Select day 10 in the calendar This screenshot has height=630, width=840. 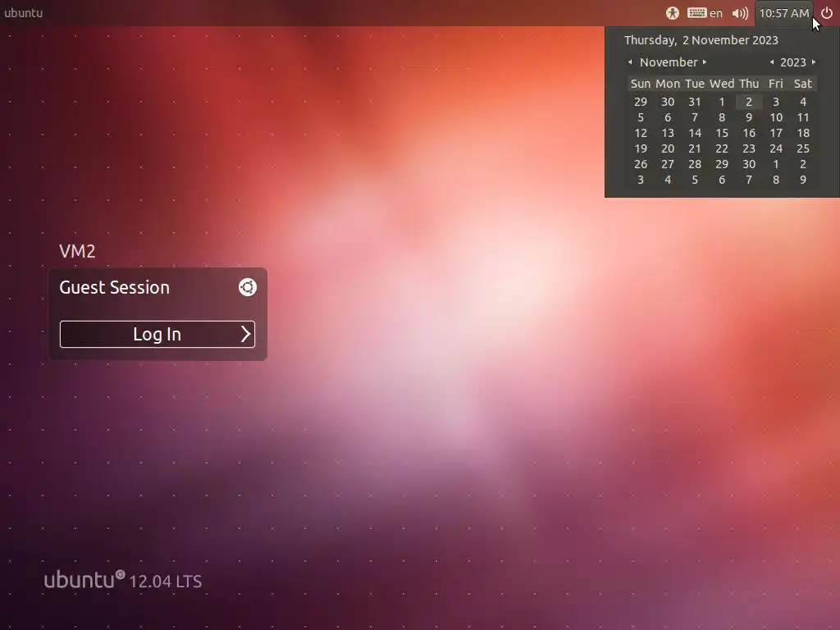(776, 117)
